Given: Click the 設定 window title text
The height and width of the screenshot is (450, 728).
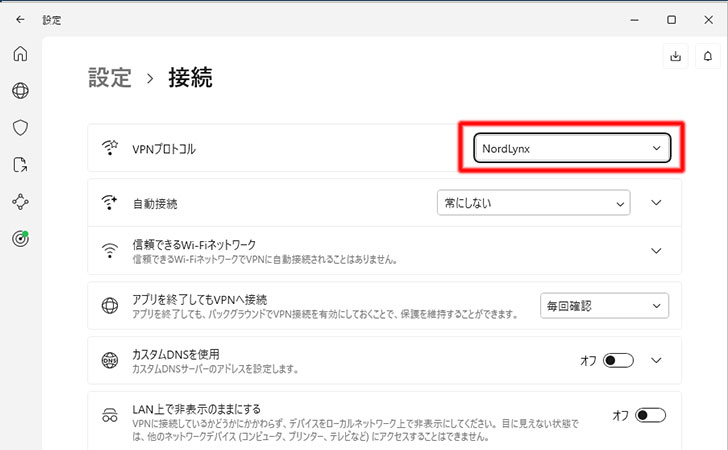Looking at the screenshot, I should point(52,20).
